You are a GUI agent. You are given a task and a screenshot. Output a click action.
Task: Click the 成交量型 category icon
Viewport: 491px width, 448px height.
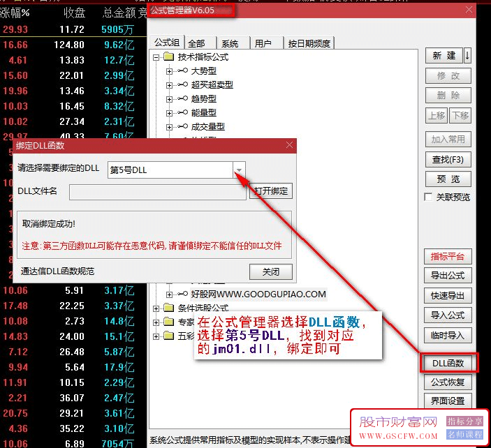[x=182, y=126]
